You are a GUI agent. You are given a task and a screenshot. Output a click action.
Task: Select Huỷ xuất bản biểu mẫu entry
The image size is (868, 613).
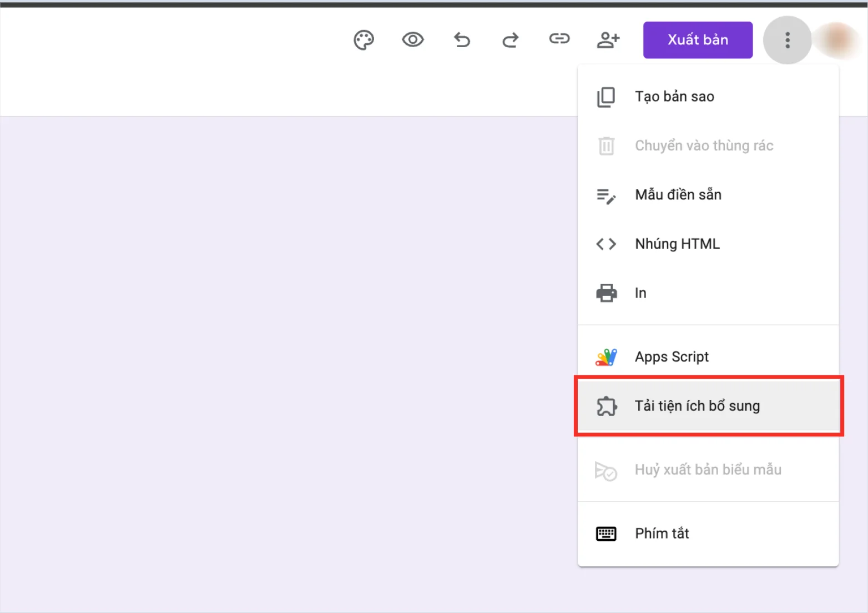(x=708, y=470)
